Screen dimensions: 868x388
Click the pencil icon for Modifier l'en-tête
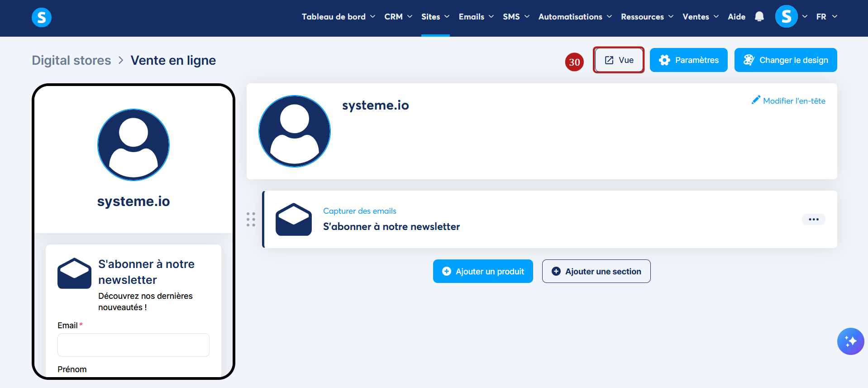(x=756, y=100)
